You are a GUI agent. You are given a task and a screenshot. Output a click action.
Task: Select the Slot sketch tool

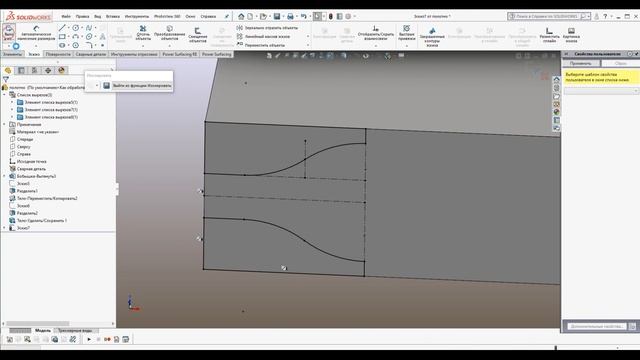62,45
